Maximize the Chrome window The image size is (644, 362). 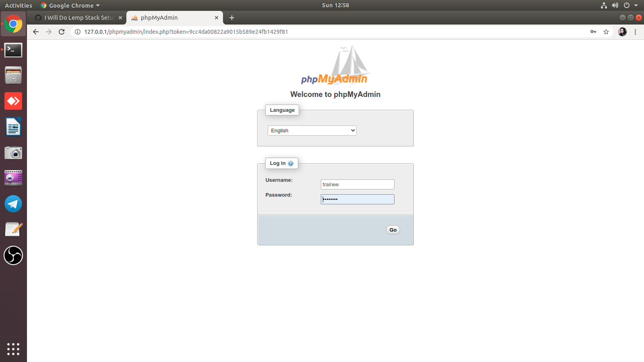click(x=630, y=17)
